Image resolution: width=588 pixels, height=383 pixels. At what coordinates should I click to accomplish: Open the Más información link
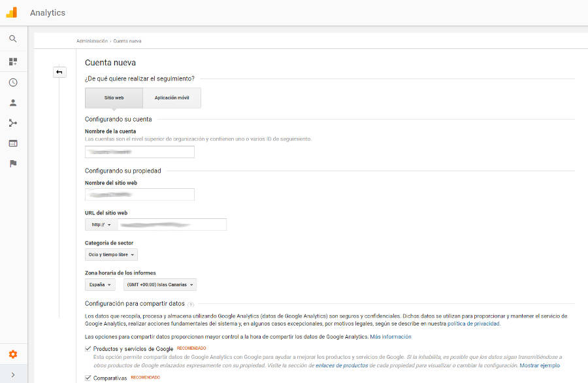pyautogui.click(x=391, y=337)
